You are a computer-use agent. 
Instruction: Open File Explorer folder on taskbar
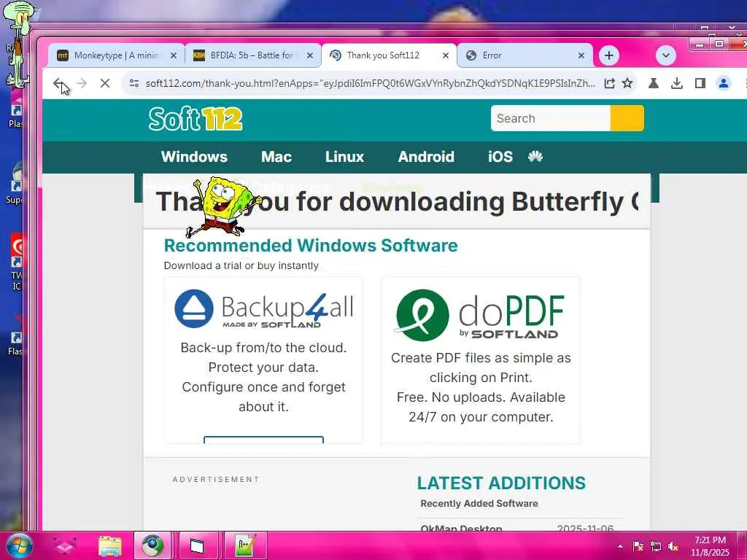click(x=110, y=545)
